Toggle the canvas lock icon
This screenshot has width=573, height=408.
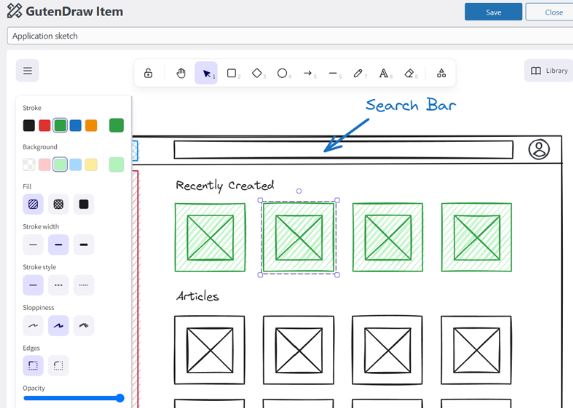148,73
